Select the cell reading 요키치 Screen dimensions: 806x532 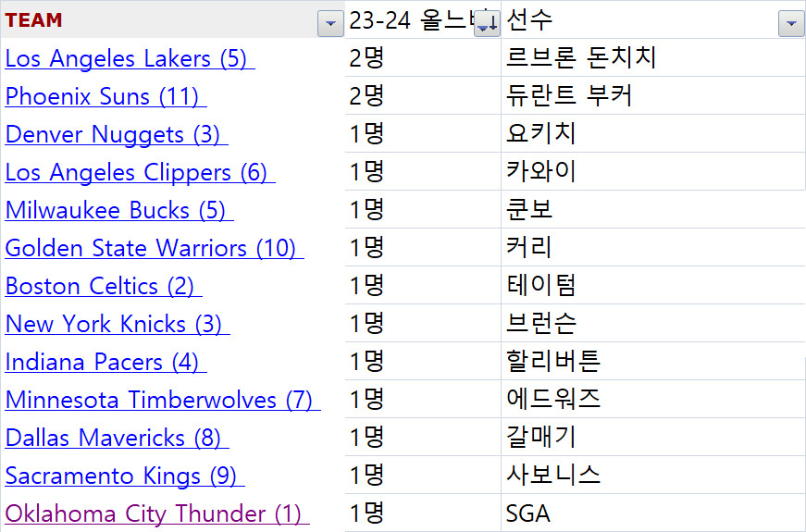652,133
